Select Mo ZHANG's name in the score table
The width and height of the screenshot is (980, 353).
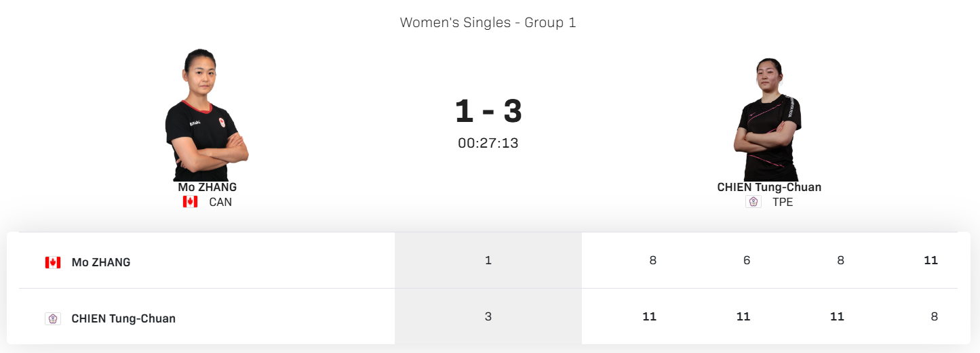tap(101, 262)
